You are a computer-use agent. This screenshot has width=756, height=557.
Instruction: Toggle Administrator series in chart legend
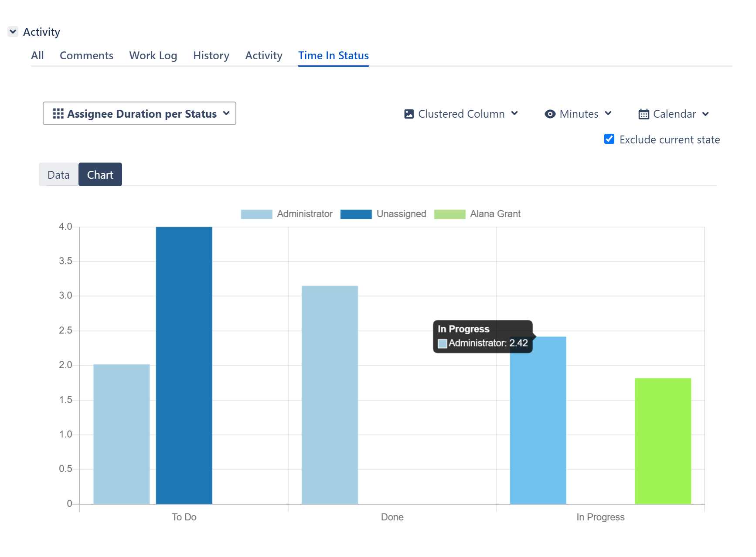(x=256, y=214)
